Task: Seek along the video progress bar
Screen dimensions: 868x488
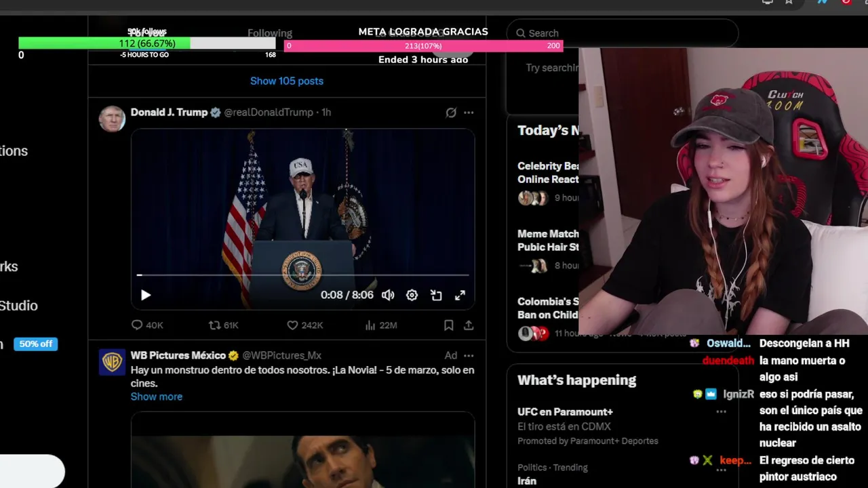Action: point(303,275)
